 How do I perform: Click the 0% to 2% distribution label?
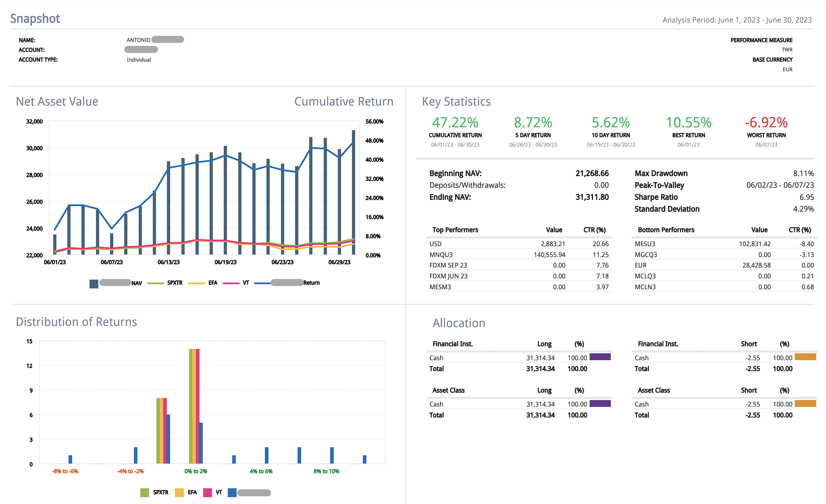(x=196, y=471)
